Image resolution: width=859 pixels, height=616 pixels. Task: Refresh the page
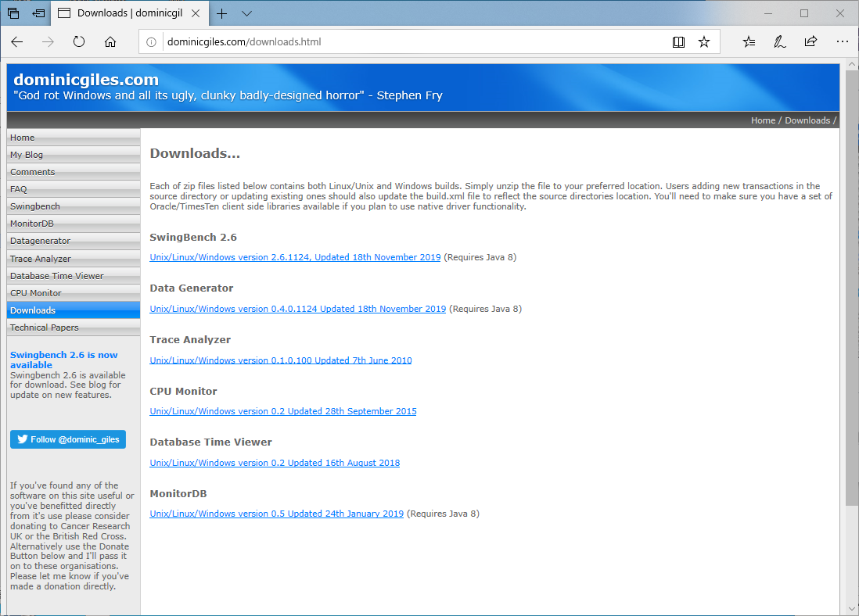pos(79,41)
